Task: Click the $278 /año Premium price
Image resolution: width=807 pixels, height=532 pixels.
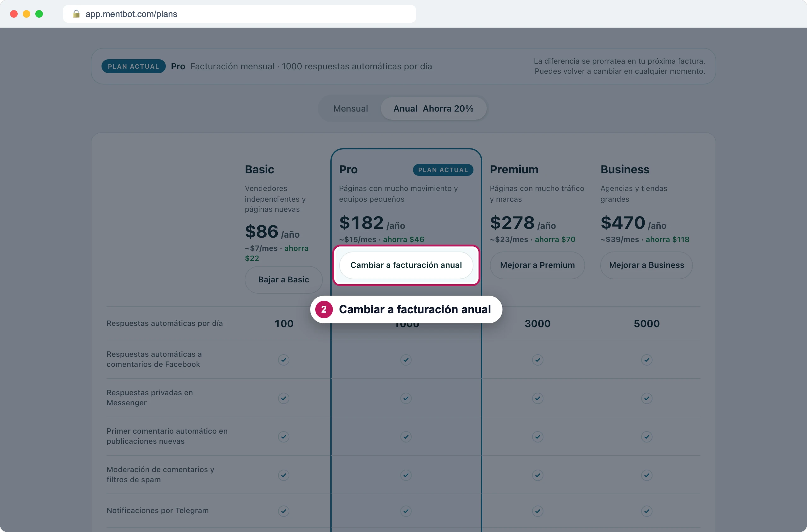Action: [523, 223]
